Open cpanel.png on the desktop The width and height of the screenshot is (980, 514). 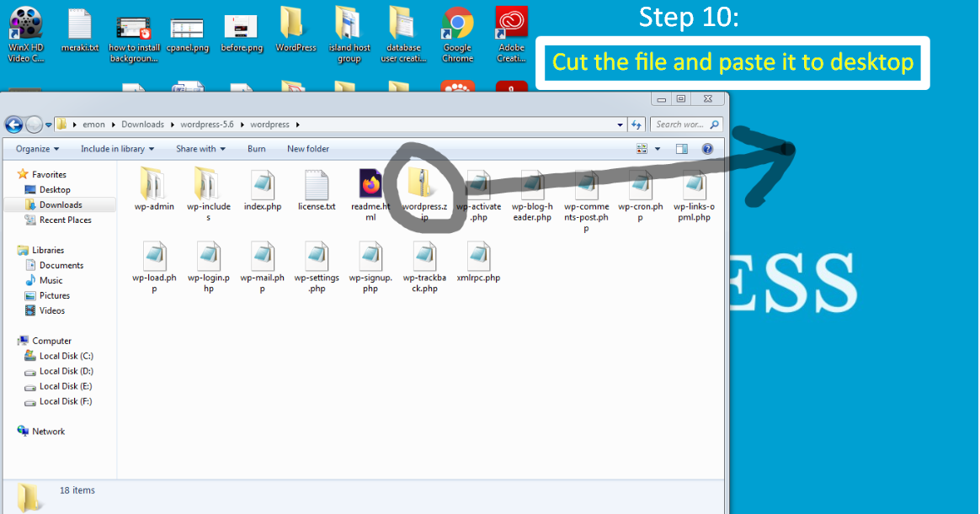click(188, 35)
